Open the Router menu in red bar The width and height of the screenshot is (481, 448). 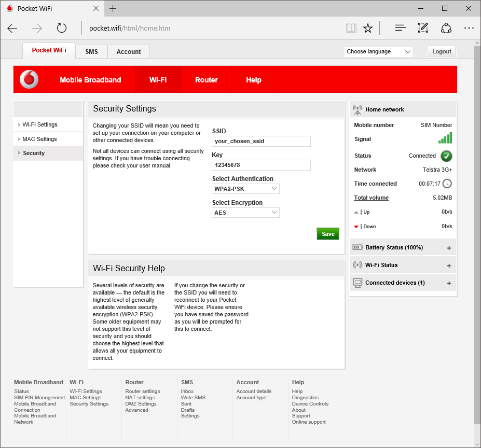click(206, 80)
